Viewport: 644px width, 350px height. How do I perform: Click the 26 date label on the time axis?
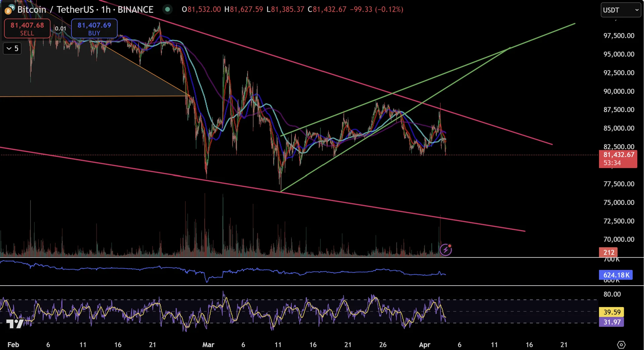tap(383, 345)
